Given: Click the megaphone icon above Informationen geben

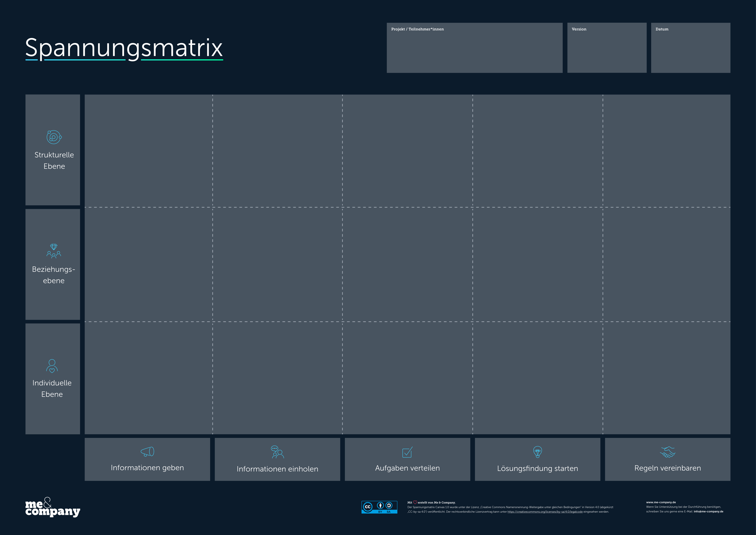Looking at the screenshot, I should click(x=147, y=451).
